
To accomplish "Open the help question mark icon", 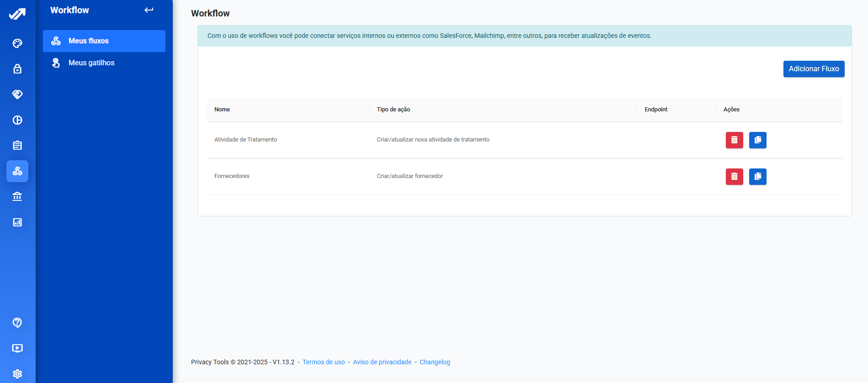I will (x=17, y=323).
